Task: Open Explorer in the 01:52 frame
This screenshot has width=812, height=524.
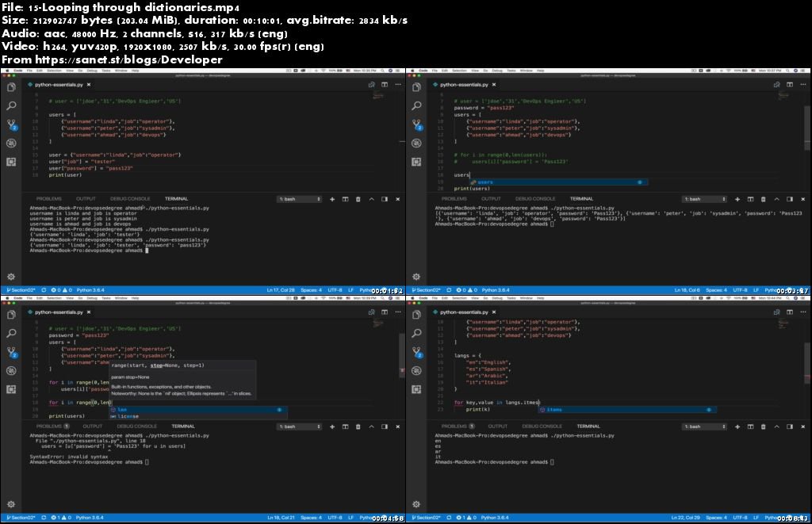Action: pos(11,87)
